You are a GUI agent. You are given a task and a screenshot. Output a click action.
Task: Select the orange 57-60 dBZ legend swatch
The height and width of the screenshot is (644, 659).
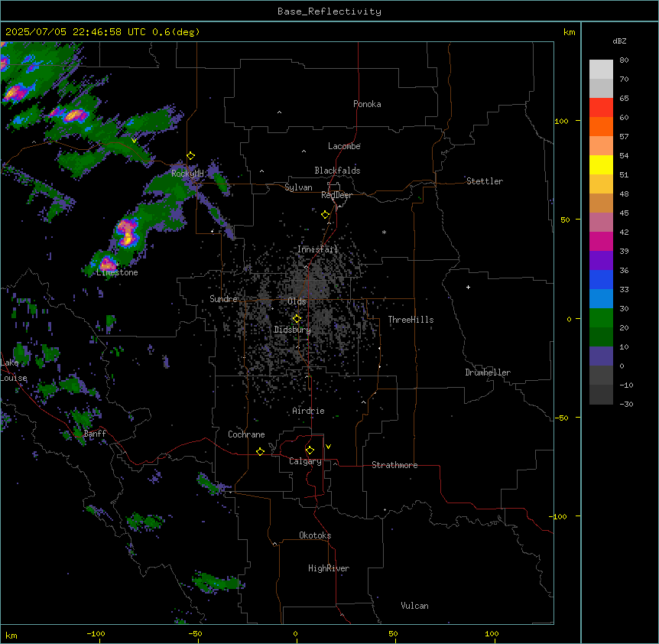(601, 126)
